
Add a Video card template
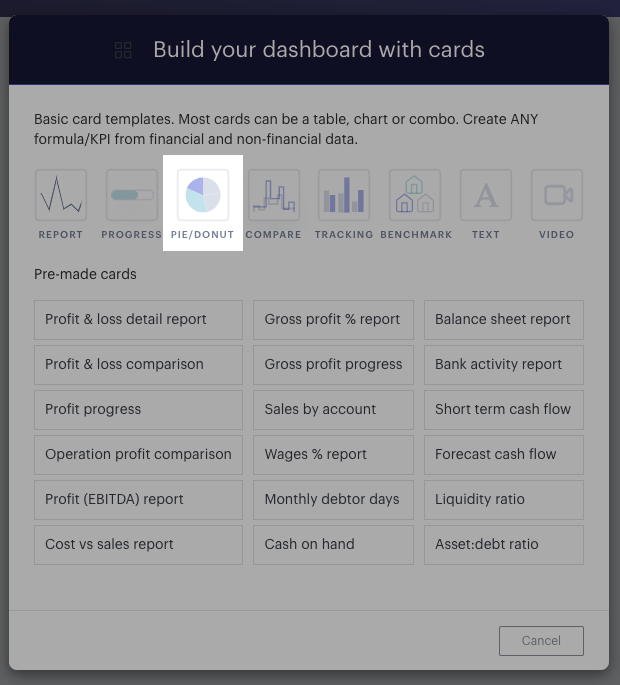tap(557, 195)
